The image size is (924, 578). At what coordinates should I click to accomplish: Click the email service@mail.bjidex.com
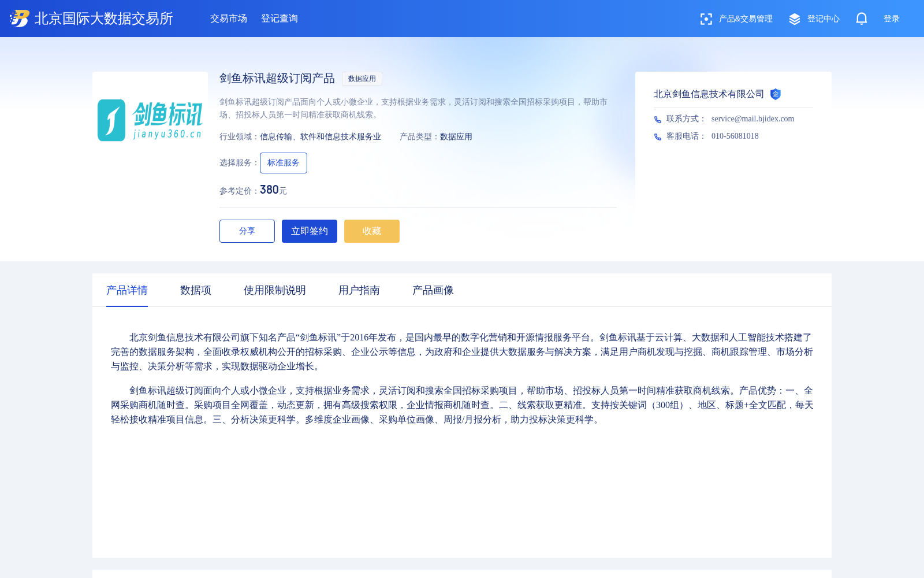pos(752,119)
